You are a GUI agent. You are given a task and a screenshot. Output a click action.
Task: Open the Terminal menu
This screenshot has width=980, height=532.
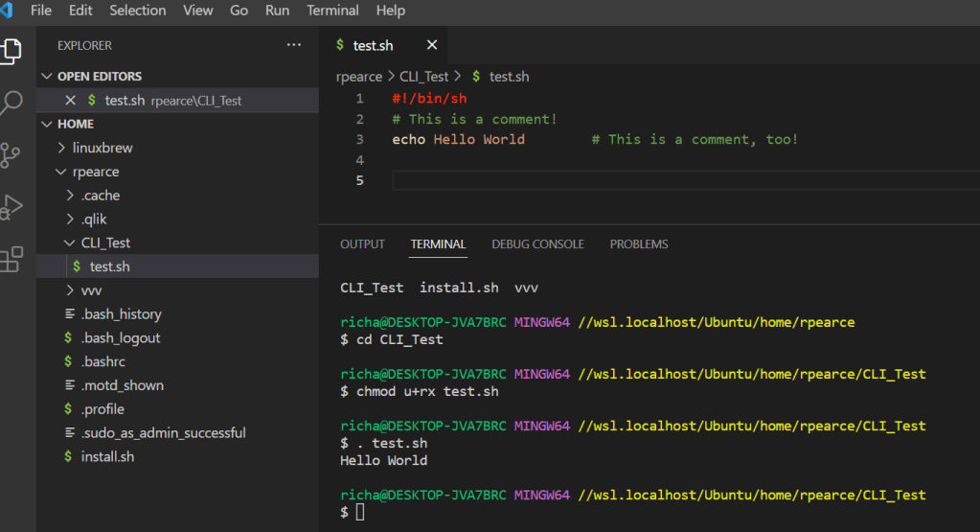tap(331, 11)
